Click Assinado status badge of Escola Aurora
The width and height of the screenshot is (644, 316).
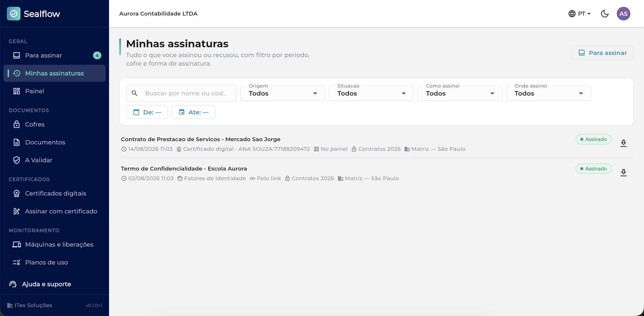coord(593,168)
